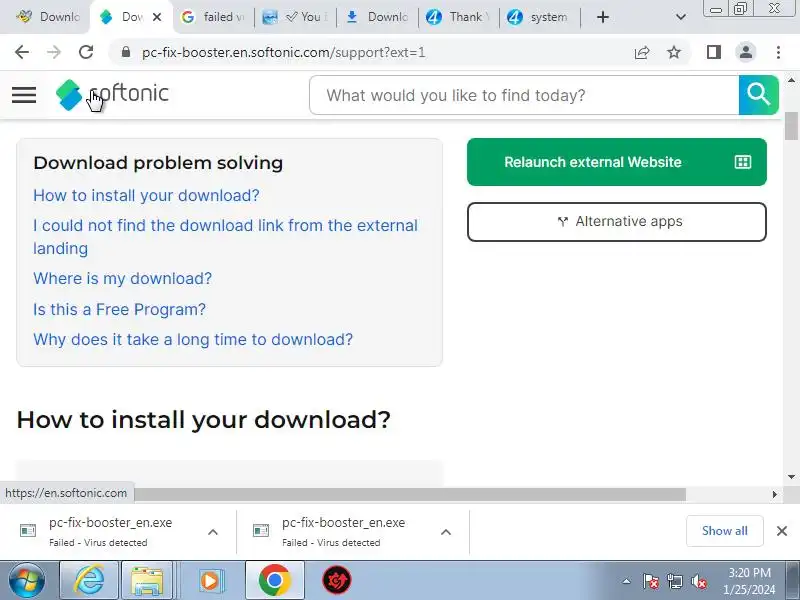Open 'could not find the download link' link
The image size is (800, 600).
tap(225, 237)
